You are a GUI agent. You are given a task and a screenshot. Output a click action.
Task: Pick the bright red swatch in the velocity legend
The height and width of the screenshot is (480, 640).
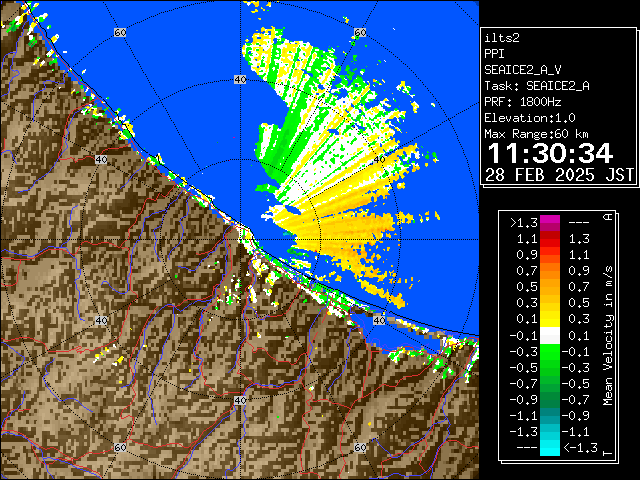550,243
